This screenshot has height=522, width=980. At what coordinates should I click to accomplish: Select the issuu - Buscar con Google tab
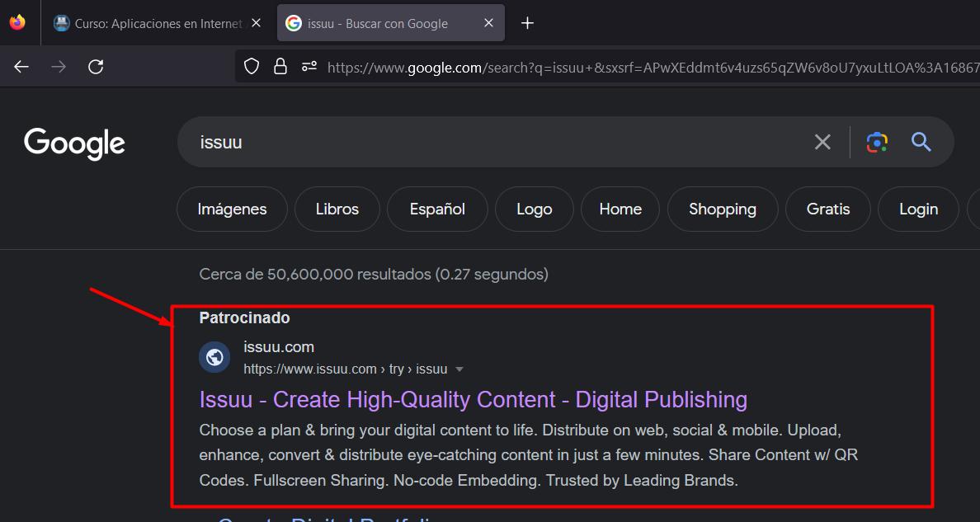(391, 23)
